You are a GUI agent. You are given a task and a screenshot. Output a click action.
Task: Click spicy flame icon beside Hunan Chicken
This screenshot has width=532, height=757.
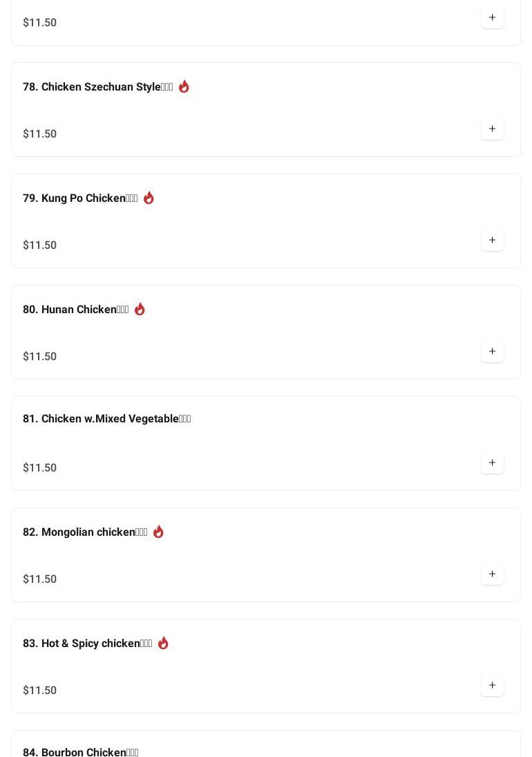pos(140,309)
